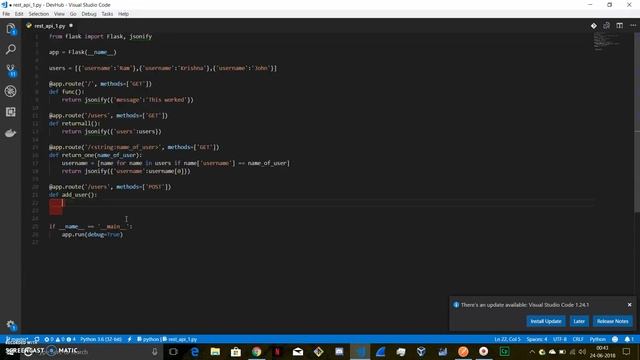Click Ln 22, Col 5 in the status bar

tap(507, 339)
